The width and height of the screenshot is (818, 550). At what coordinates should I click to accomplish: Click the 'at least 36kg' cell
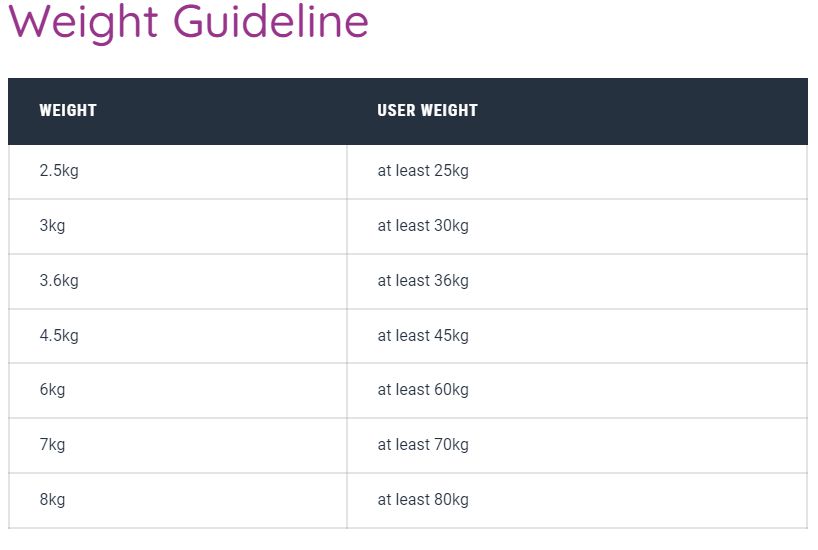[423, 281]
